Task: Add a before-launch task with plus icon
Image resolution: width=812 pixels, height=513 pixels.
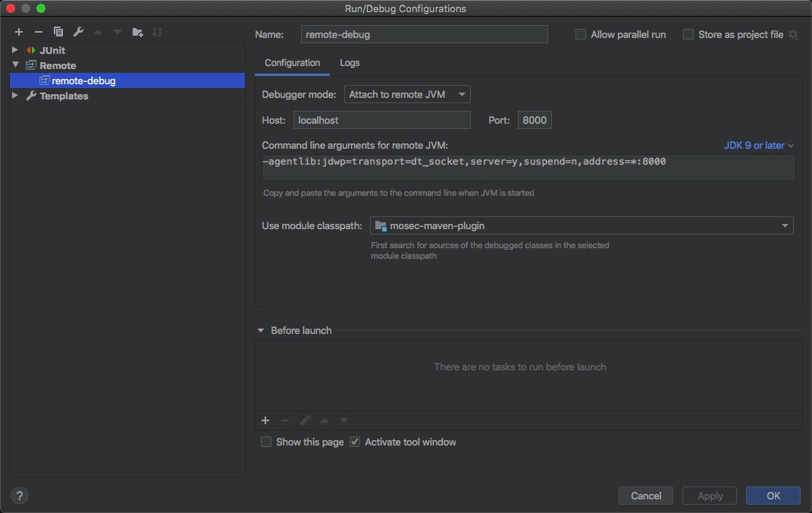Action: [x=265, y=420]
